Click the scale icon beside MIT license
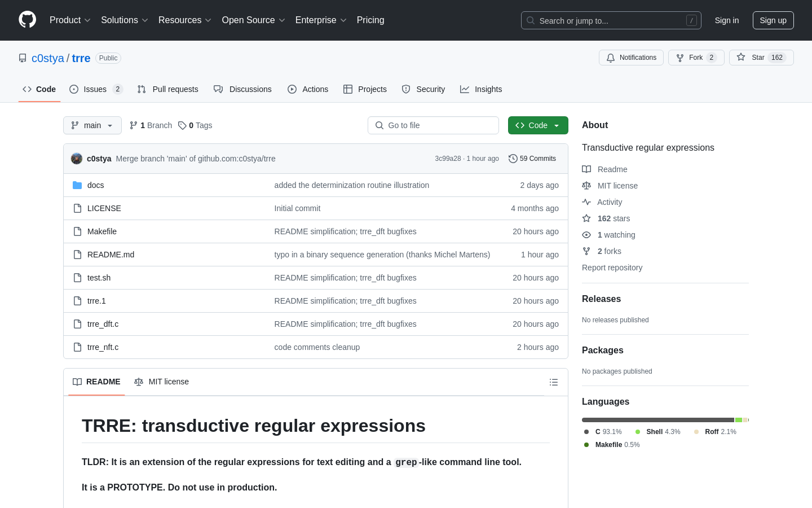This screenshot has width=812, height=508. click(x=586, y=186)
